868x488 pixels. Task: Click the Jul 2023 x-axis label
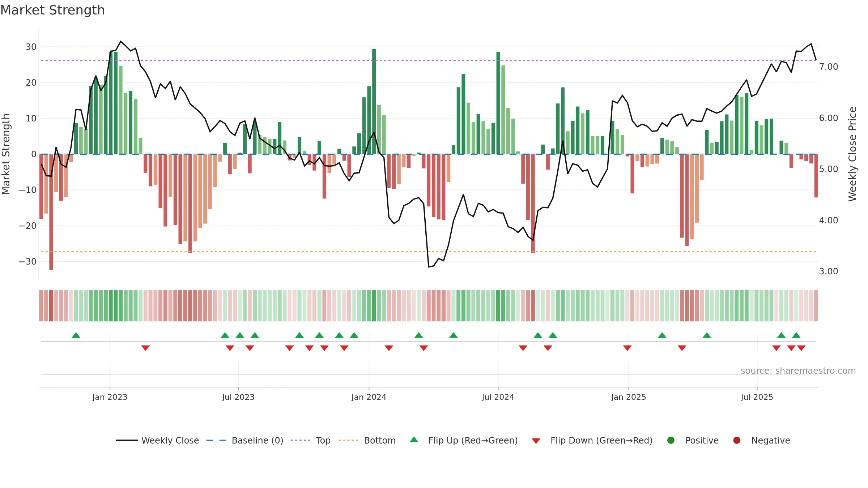[238, 397]
